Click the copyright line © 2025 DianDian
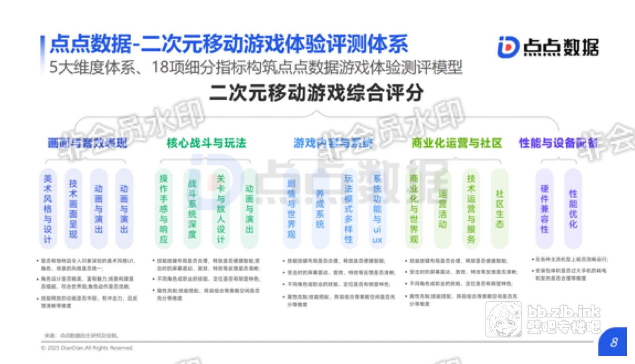Viewport: 635px width, 364px height. point(87,348)
